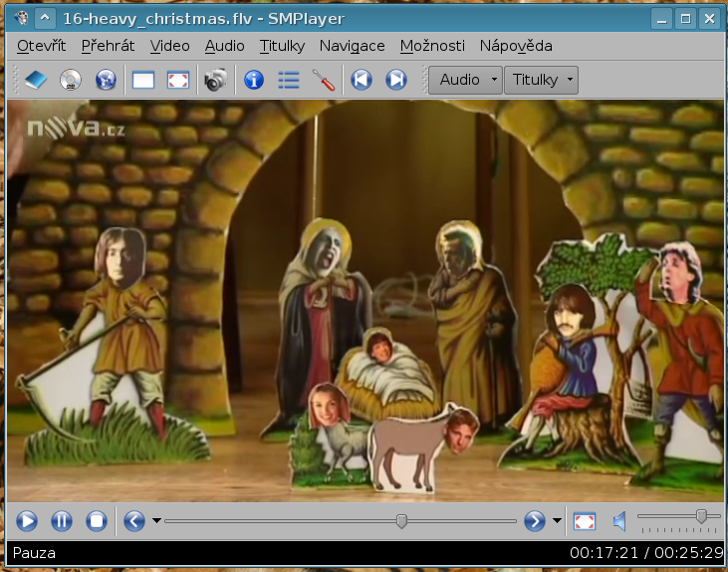The height and width of the screenshot is (572, 728).
Task: Open URL via the globe icon
Action: (x=106, y=80)
